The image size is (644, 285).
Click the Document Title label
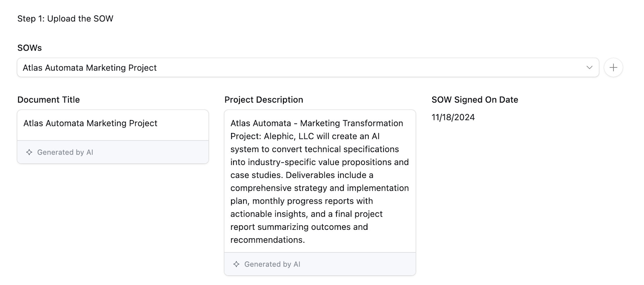pyautogui.click(x=48, y=100)
